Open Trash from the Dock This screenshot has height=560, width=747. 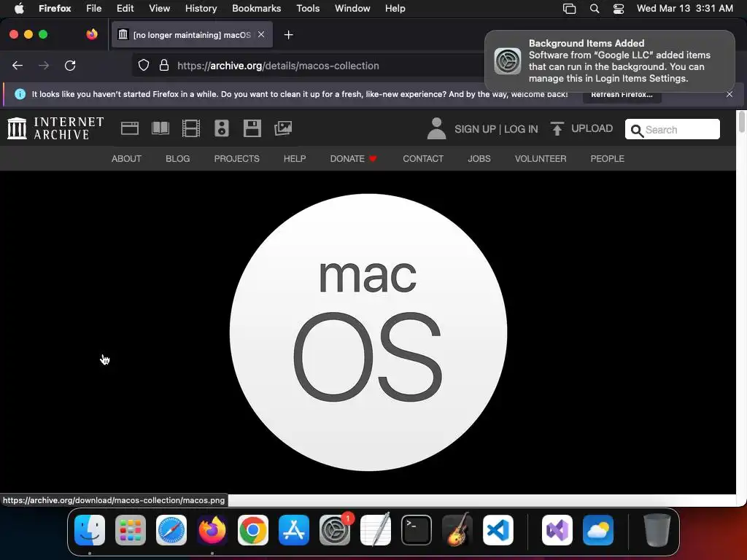(x=657, y=530)
